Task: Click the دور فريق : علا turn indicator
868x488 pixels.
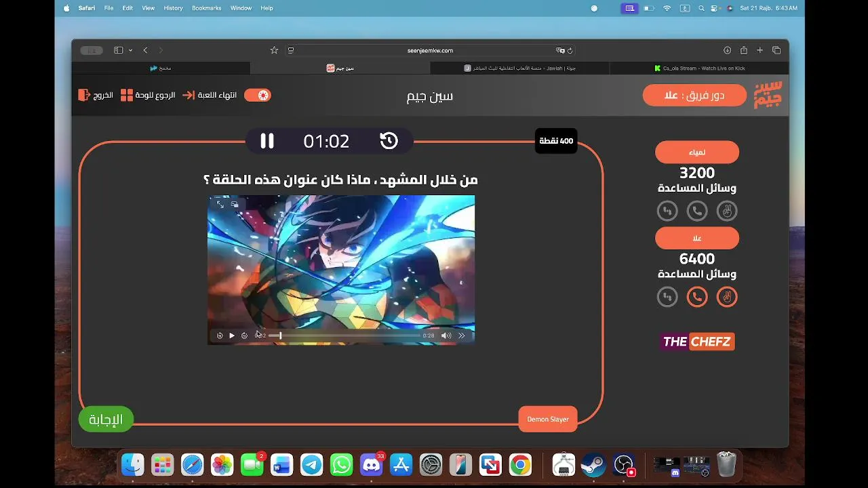Action: point(694,96)
